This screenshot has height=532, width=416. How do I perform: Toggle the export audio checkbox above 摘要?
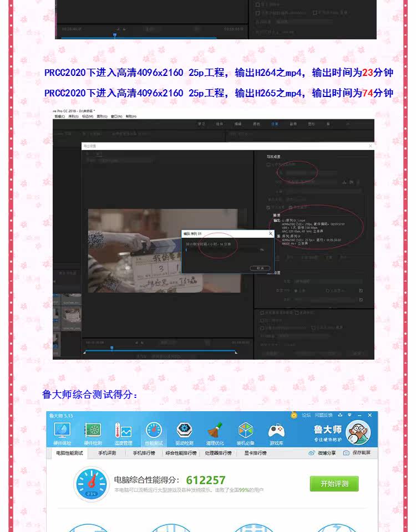coord(290,207)
